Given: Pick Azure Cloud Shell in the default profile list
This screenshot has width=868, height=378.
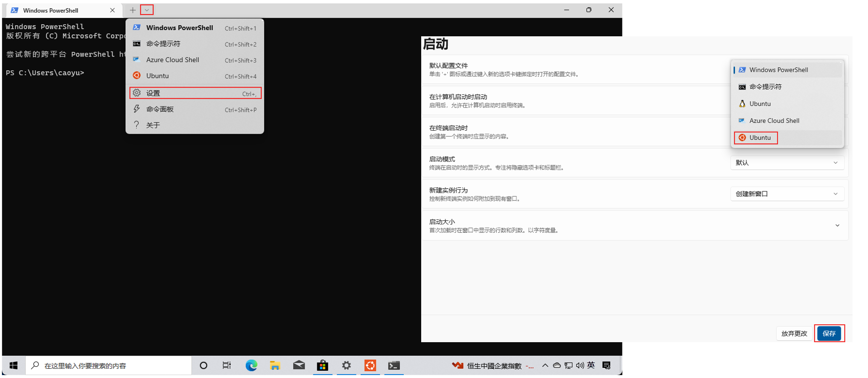Looking at the screenshot, I should point(787,121).
